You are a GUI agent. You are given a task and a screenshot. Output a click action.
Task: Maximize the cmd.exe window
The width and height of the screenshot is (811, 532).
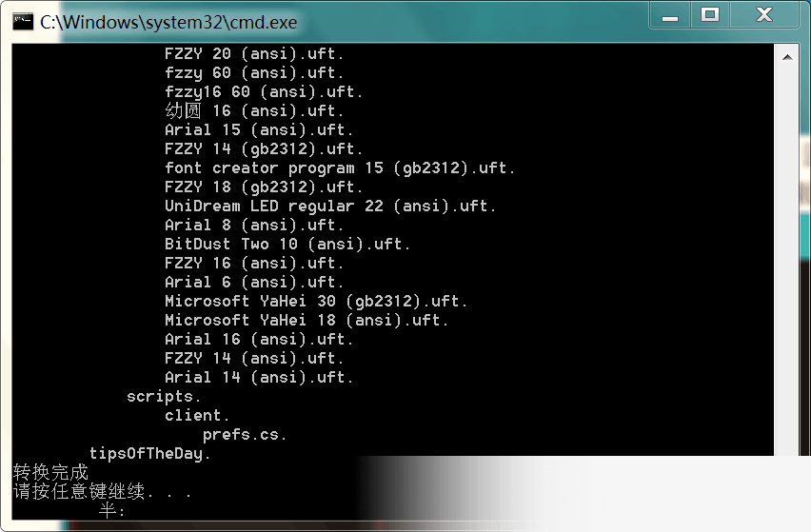(x=710, y=15)
